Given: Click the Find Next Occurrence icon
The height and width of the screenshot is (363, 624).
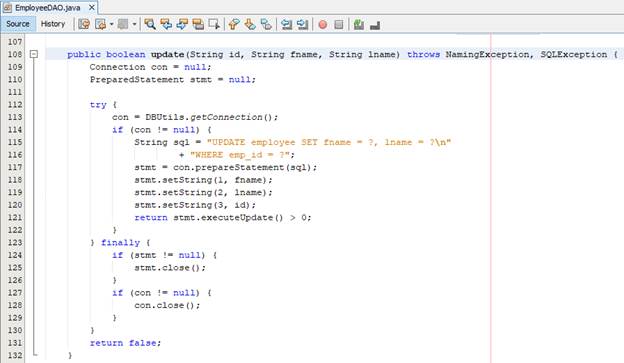Looking at the screenshot, I should click(182, 25).
